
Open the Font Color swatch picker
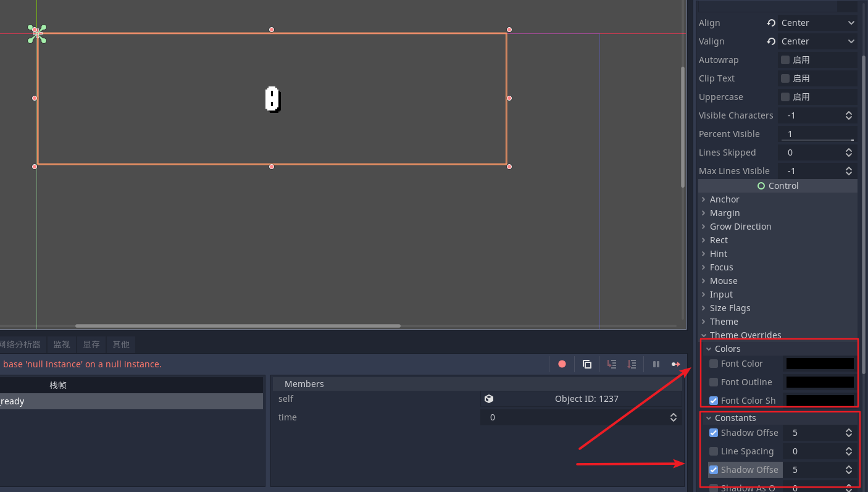click(820, 364)
